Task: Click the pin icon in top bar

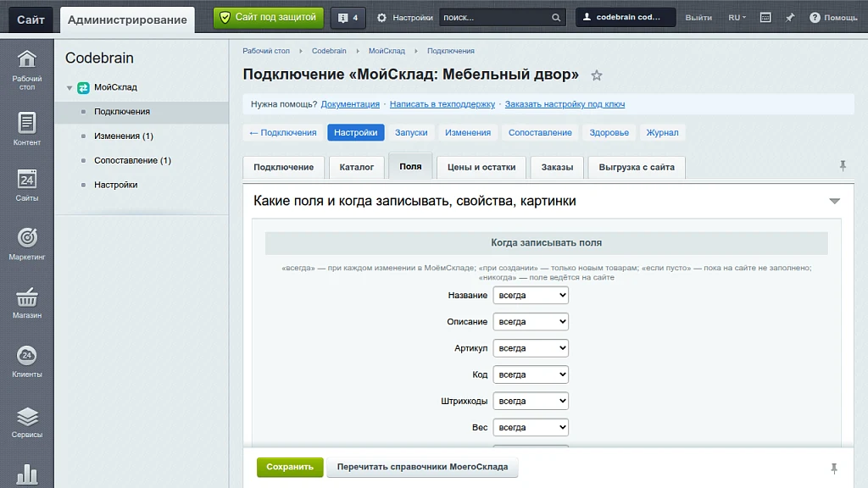Action: coord(790,18)
